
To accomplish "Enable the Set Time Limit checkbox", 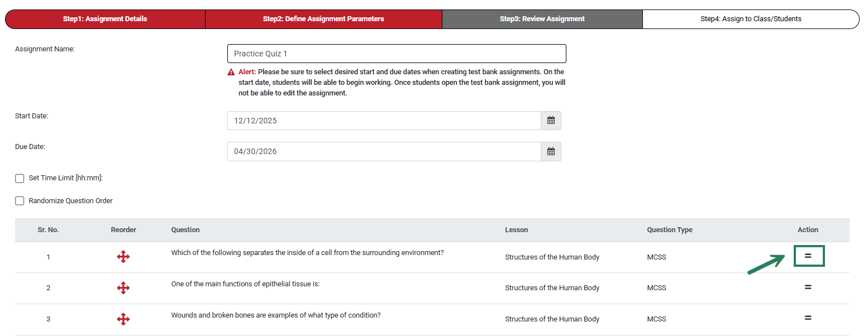I will [x=20, y=178].
